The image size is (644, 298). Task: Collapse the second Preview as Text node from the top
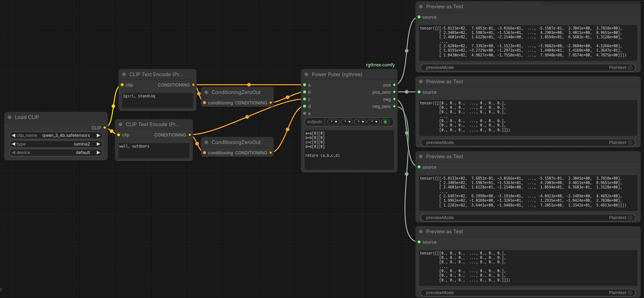point(421,82)
